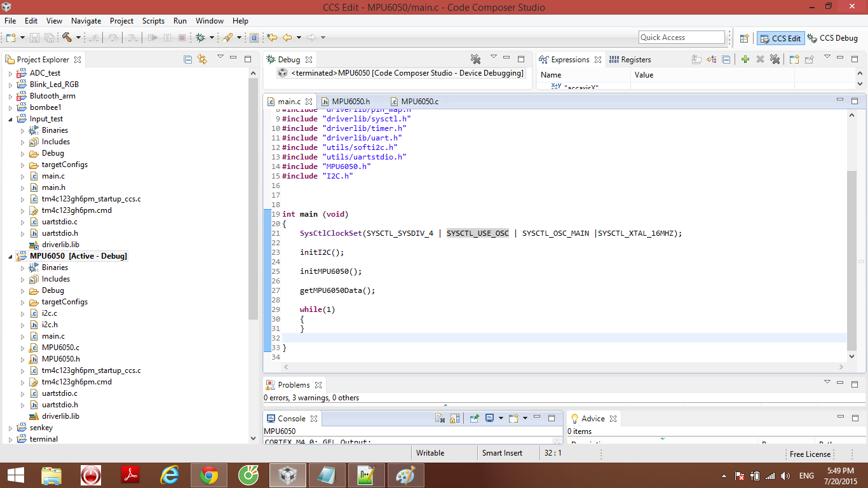Open Internet Explorer from taskbar

pyautogui.click(x=170, y=475)
